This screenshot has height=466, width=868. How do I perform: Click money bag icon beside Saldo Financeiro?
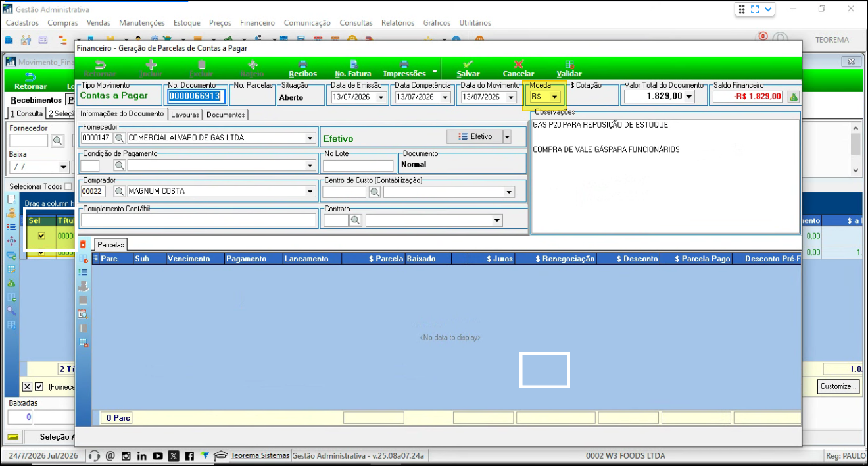click(x=793, y=97)
